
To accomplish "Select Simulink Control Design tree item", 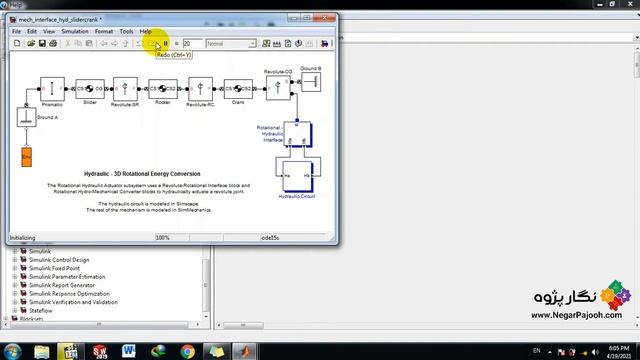I will click(x=59, y=260).
